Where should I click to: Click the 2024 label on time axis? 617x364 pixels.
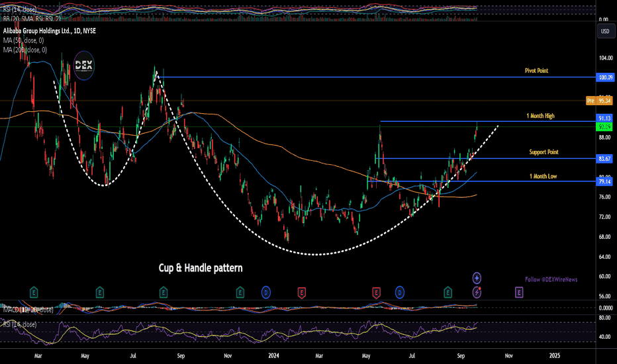point(273,356)
